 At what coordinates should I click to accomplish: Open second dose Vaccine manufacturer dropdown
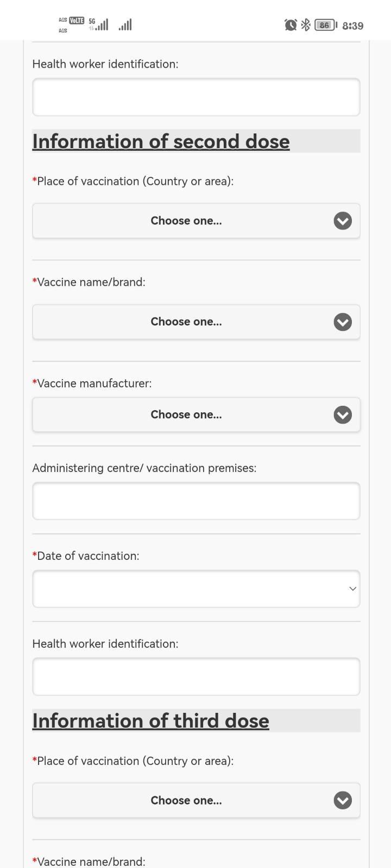click(196, 414)
